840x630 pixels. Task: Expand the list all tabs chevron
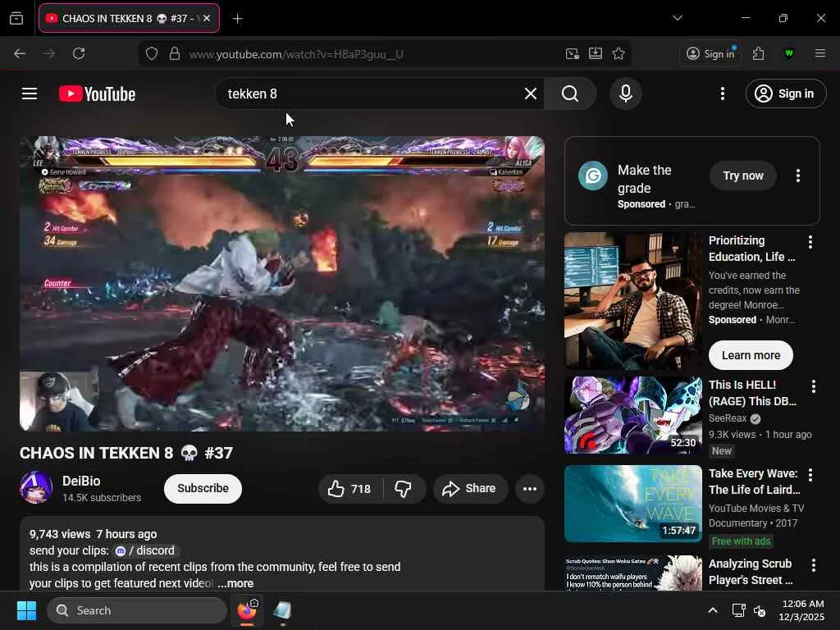677,18
